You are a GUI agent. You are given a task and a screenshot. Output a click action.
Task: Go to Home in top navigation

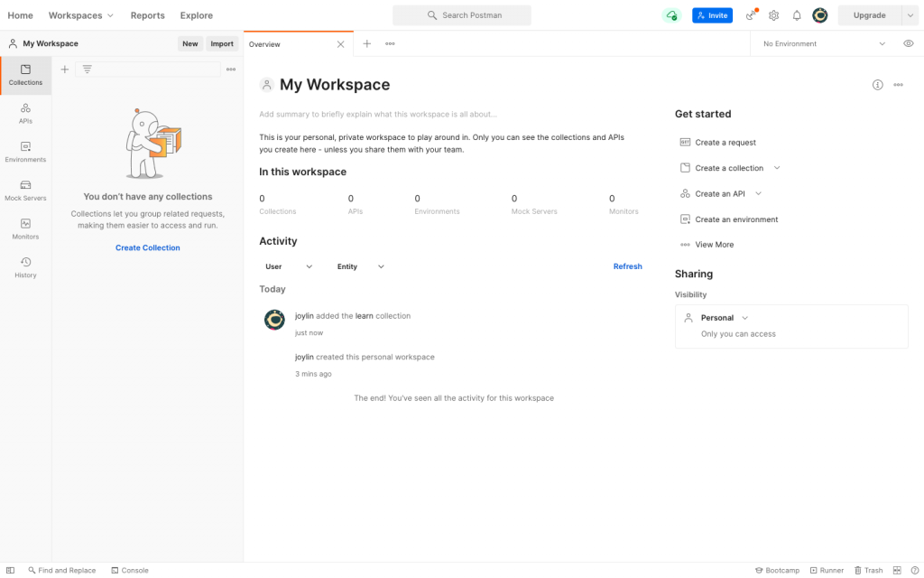pyautogui.click(x=20, y=15)
